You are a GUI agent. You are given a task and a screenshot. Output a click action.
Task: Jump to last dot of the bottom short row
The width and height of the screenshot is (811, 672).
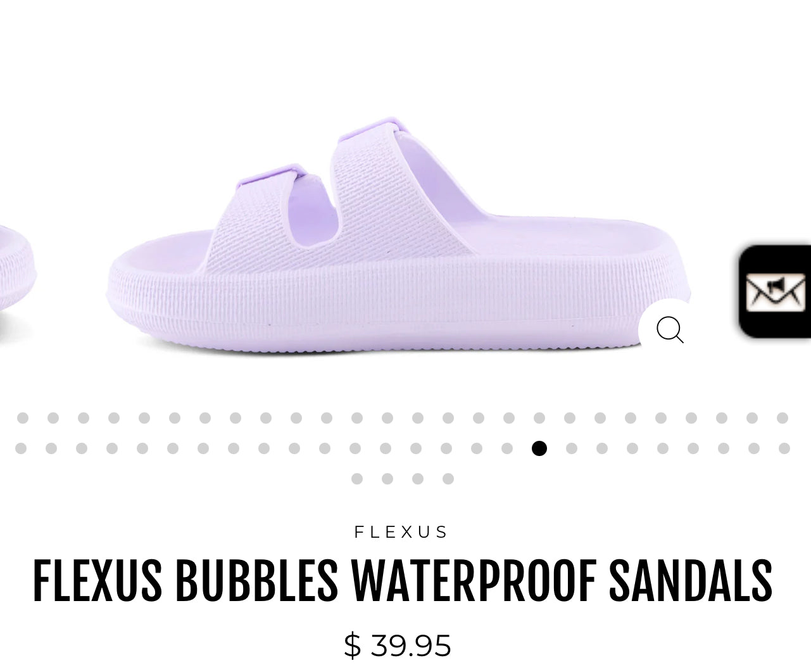(448, 479)
